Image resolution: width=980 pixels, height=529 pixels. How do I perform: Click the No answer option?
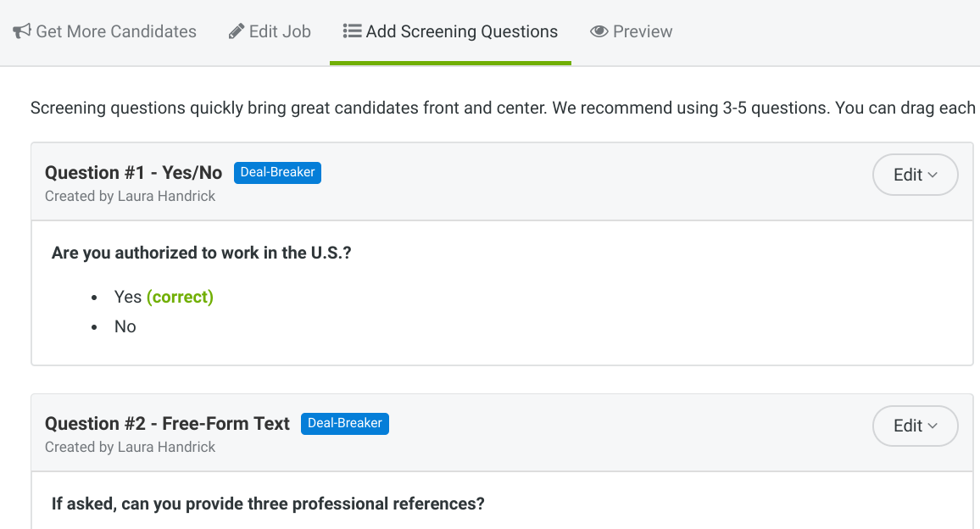tap(125, 326)
